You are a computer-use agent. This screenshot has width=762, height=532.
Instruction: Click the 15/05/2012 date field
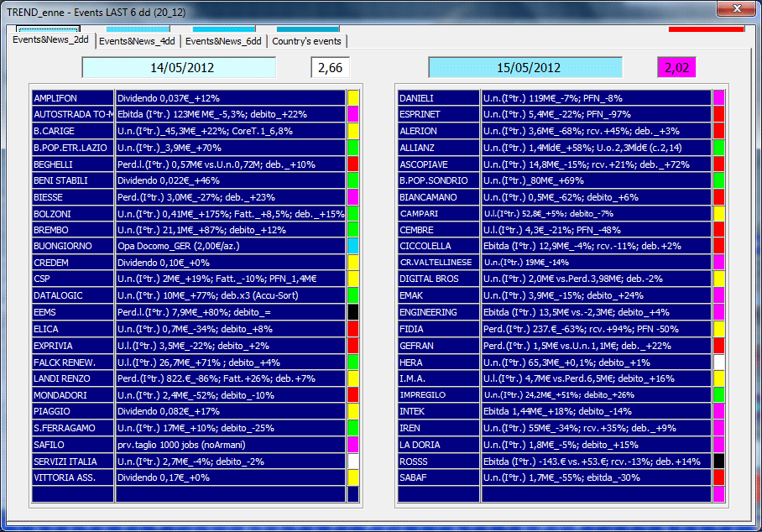tap(525, 67)
